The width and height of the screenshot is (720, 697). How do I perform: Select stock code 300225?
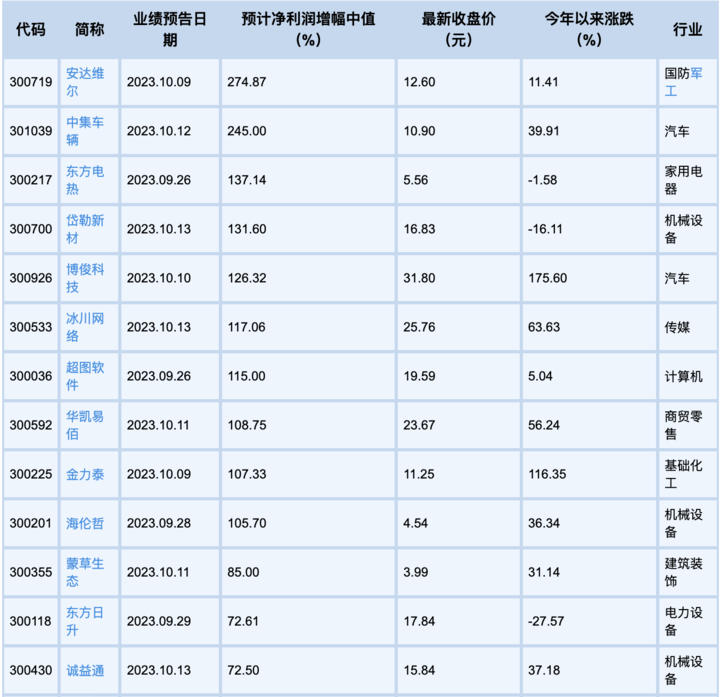[x=31, y=474]
